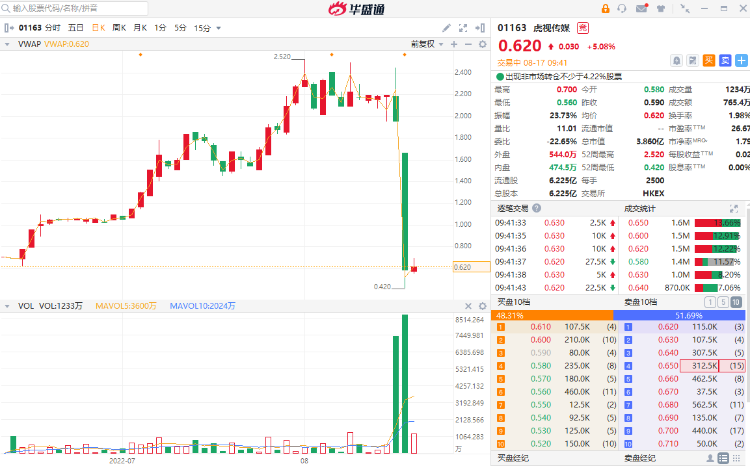Select the drawing pencil tool
The height and width of the screenshot is (466, 750).
coord(446,28)
